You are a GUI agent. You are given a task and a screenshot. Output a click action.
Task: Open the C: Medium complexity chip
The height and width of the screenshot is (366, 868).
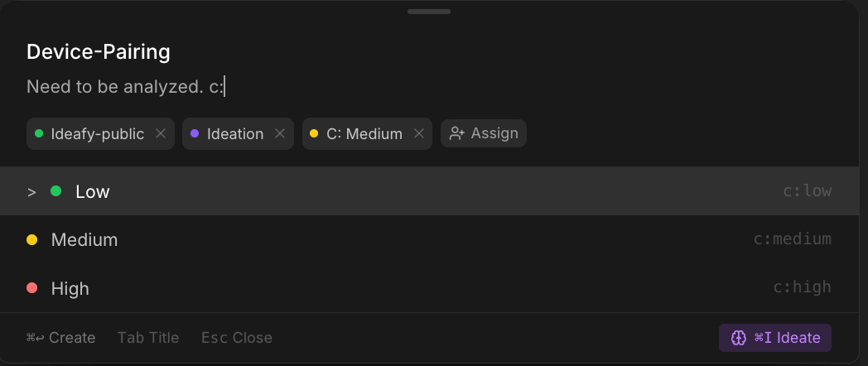363,133
